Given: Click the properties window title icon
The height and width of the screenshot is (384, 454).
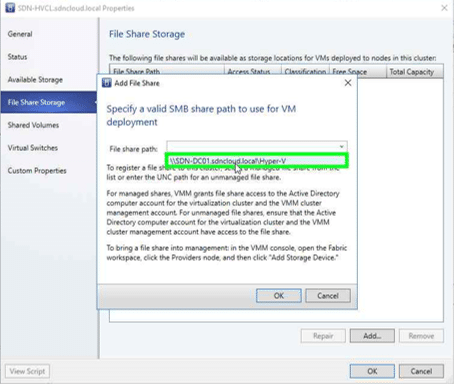Looking at the screenshot, I should [x=10, y=8].
